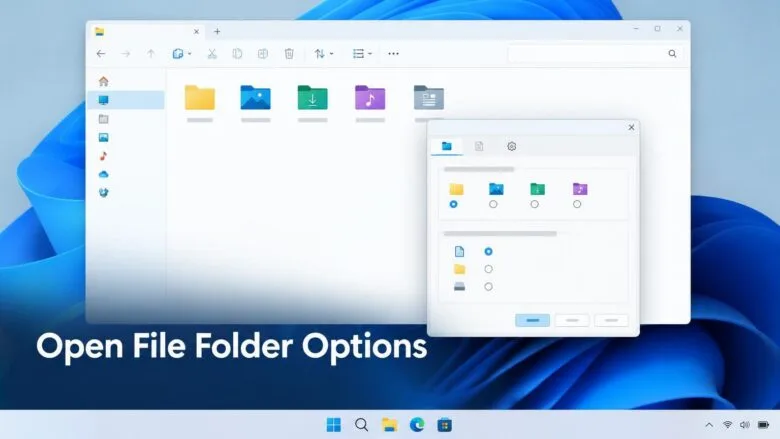This screenshot has width=780, height=439.
Task: Select radio under blue pictures folder
Action: pos(493,204)
